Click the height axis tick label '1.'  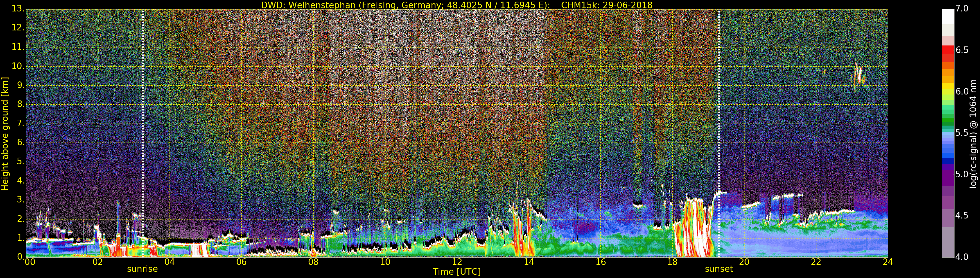tap(21, 238)
